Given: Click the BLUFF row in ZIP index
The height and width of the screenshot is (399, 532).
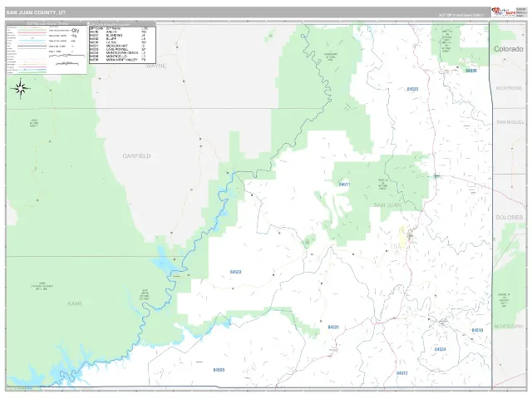Looking at the screenshot, I should [x=118, y=39].
